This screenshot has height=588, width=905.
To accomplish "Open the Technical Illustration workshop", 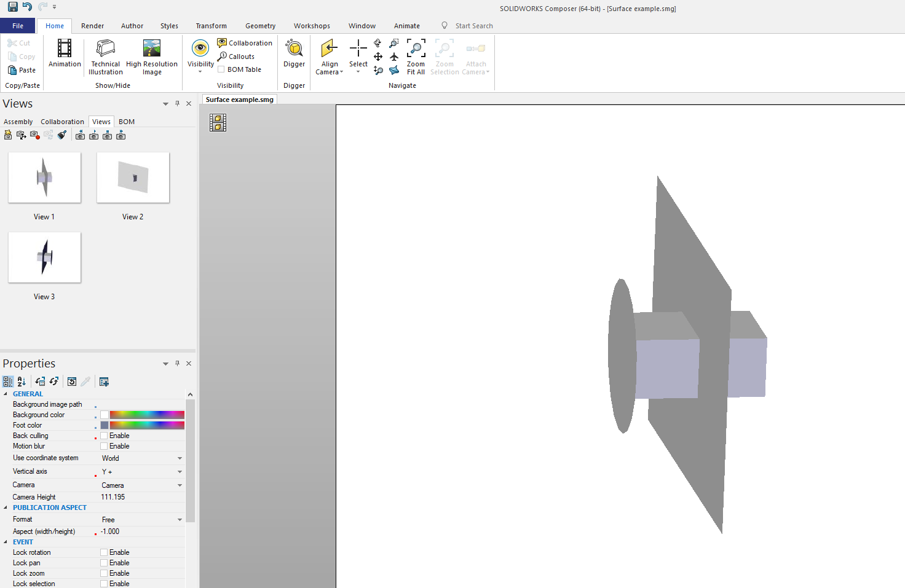I will 106,57.
